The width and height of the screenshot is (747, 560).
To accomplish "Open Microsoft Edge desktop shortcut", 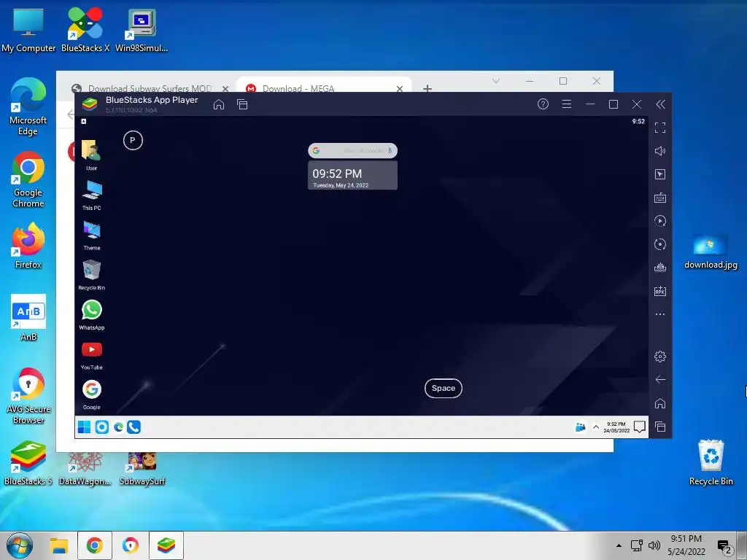I will pos(28,106).
